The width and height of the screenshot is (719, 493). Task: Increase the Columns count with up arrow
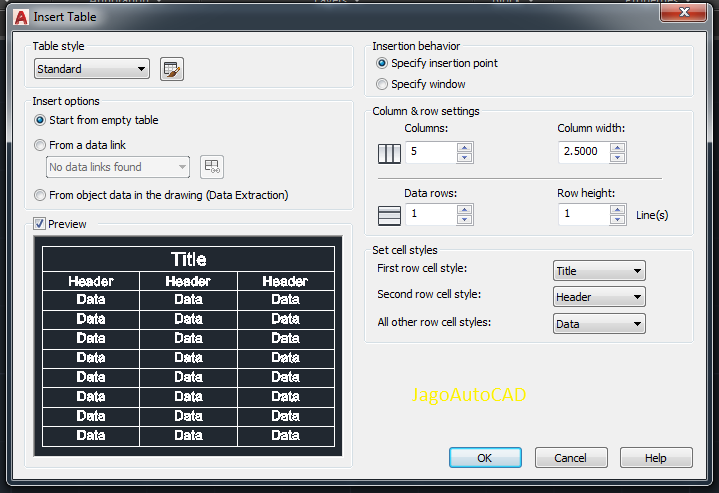(x=465, y=148)
